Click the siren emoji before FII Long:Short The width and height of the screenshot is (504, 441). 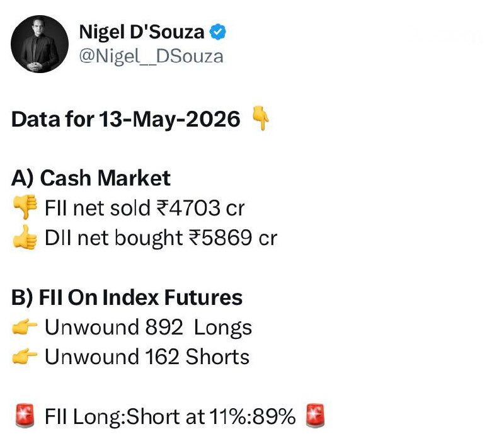click(25, 416)
